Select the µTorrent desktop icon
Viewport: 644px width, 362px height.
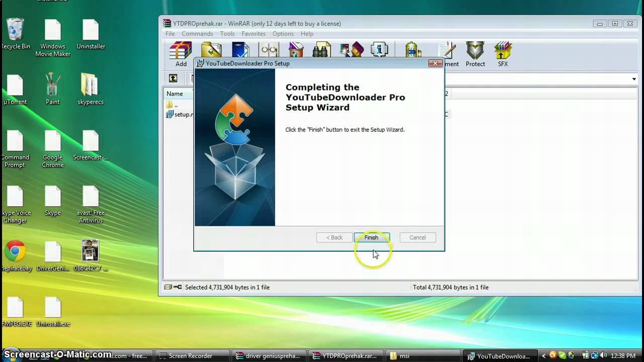click(15, 90)
